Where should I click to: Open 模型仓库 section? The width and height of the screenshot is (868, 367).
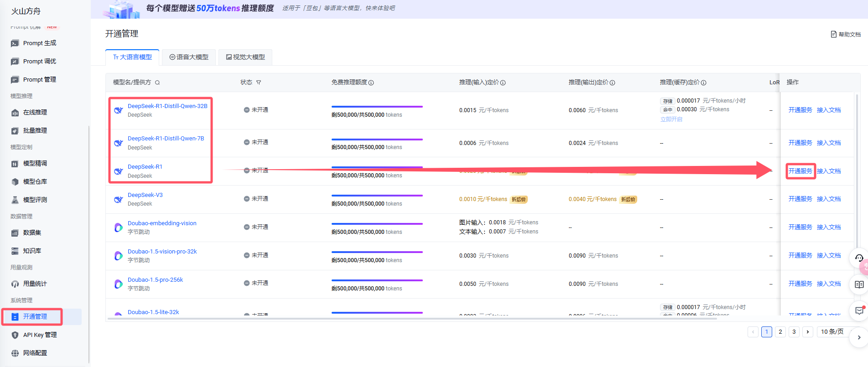[x=35, y=181]
